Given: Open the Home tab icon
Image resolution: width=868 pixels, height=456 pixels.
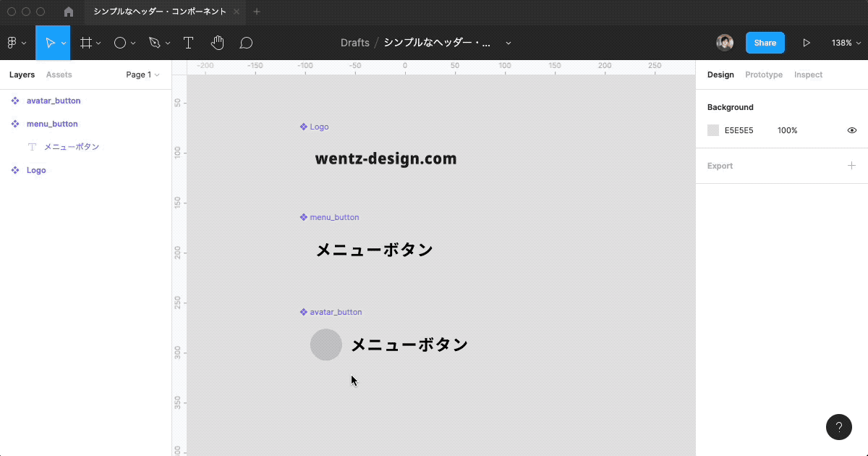Looking at the screenshot, I should click(x=69, y=12).
